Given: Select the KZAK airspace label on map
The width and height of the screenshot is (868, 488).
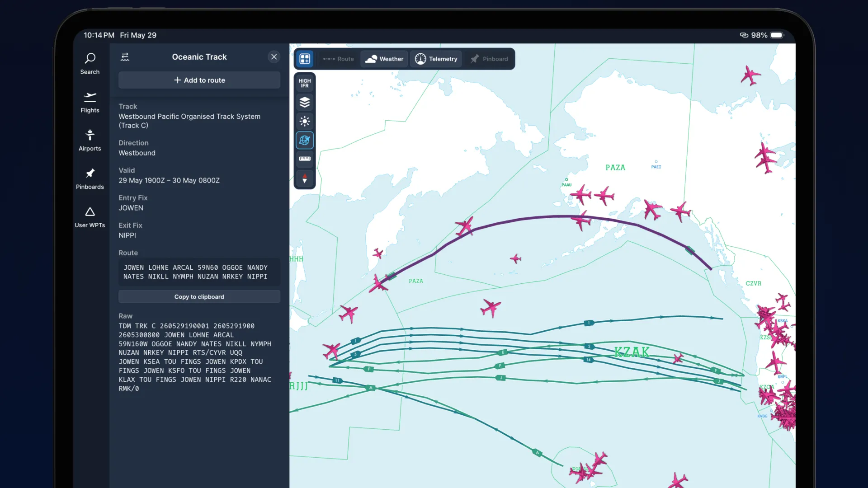Looking at the screenshot, I should [632, 352].
